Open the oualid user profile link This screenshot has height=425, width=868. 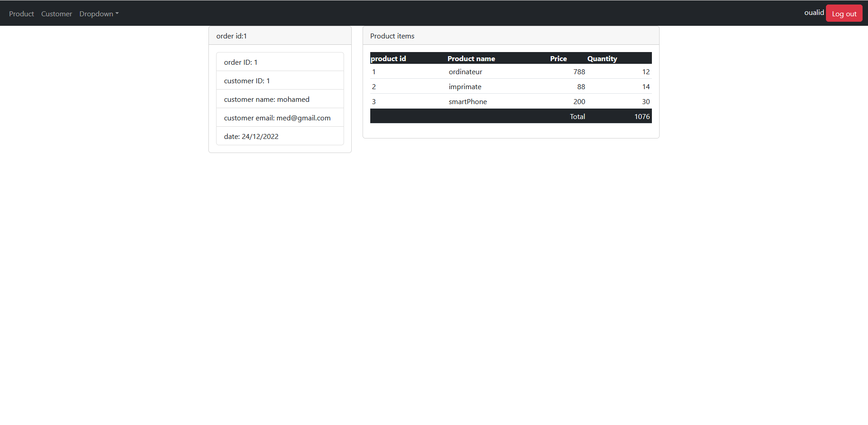click(x=814, y=13)
